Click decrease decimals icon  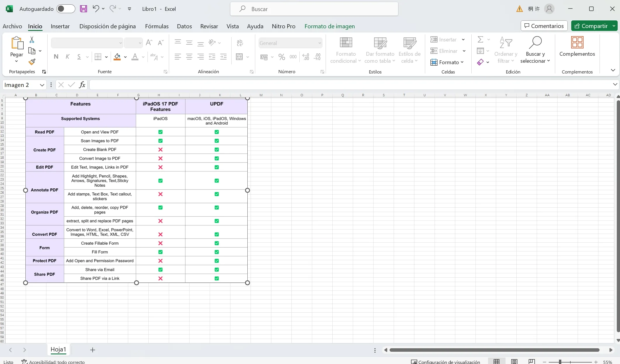[x=317, y=57]
